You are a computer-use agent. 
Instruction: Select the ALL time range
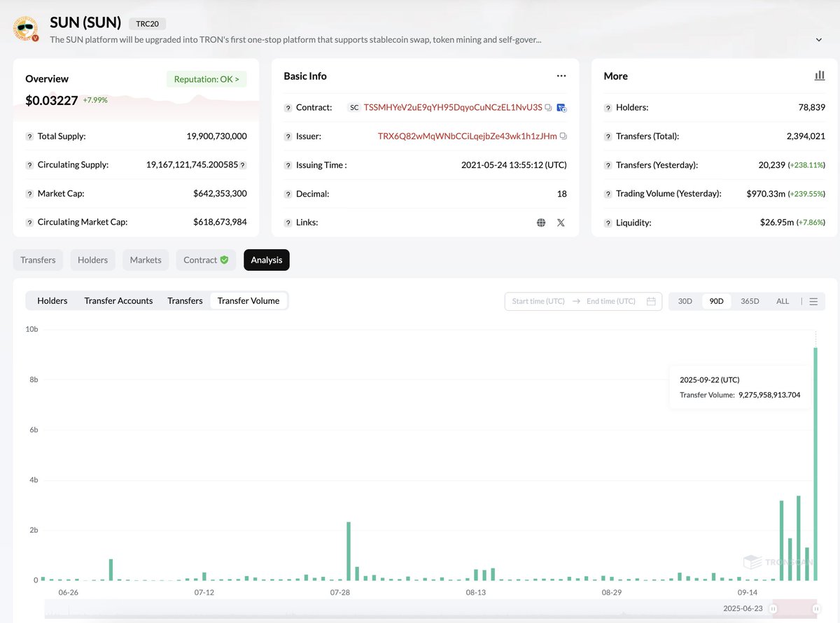[783, 301]
